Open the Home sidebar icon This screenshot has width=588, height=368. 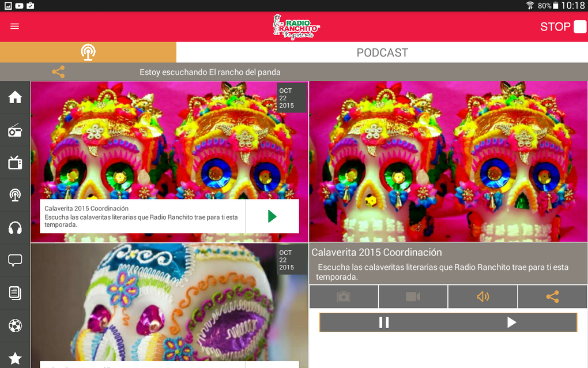click(x=15, y=97)
